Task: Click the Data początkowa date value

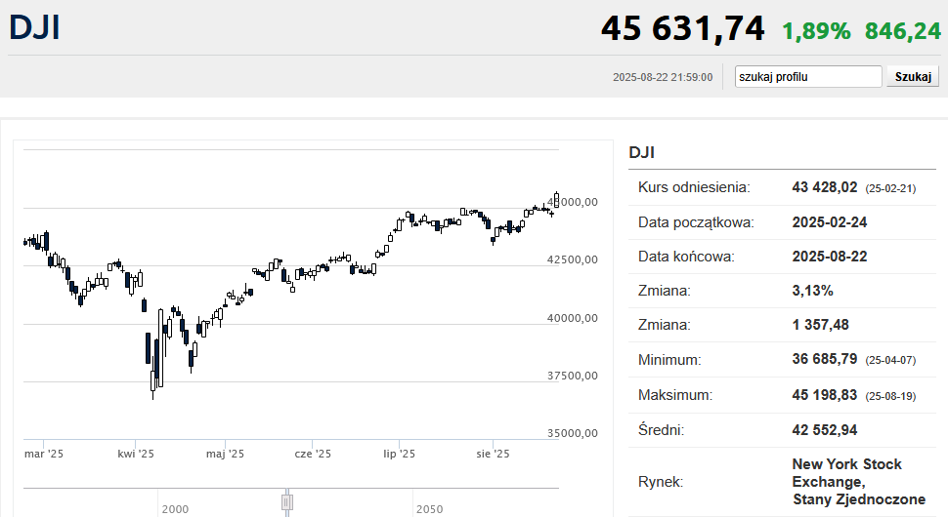Action: 829,222
